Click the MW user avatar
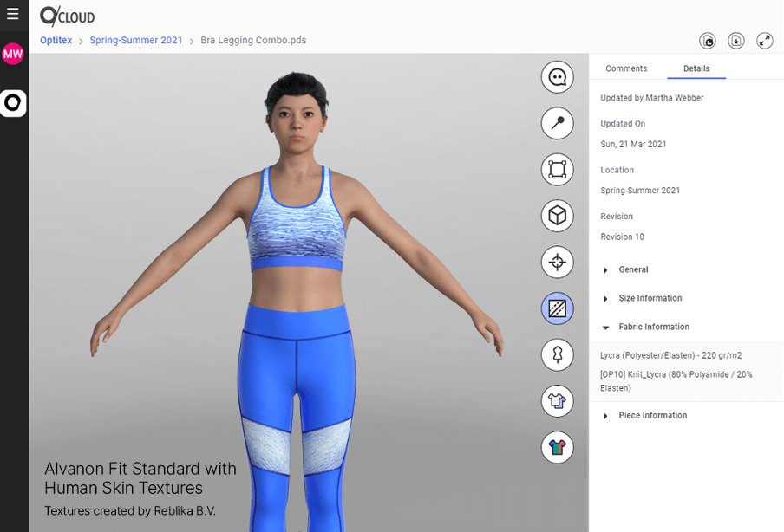784x532 pixels. coord(13,55)
